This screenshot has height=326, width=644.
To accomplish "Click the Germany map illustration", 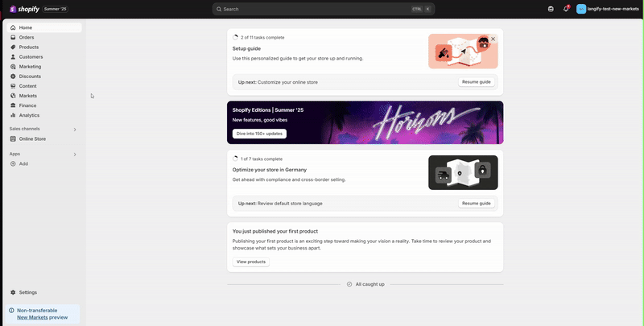I will click(x=463, y=172).
